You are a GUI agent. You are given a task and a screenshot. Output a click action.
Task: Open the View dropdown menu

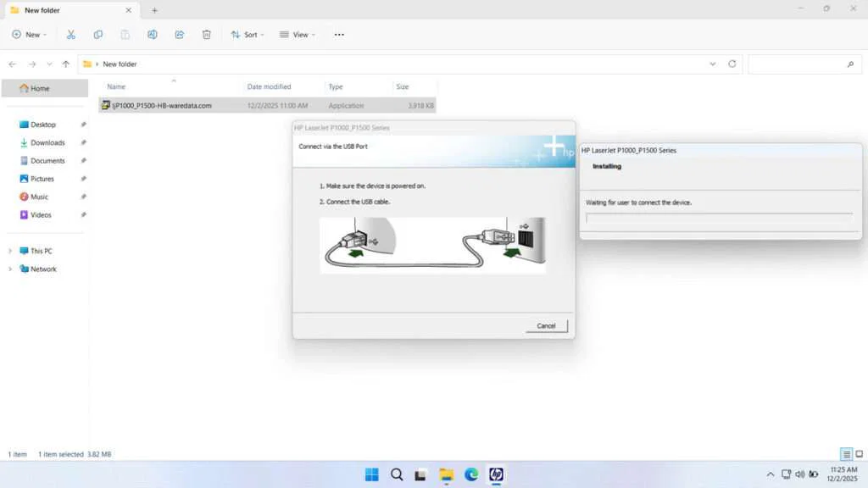[298, 34]
